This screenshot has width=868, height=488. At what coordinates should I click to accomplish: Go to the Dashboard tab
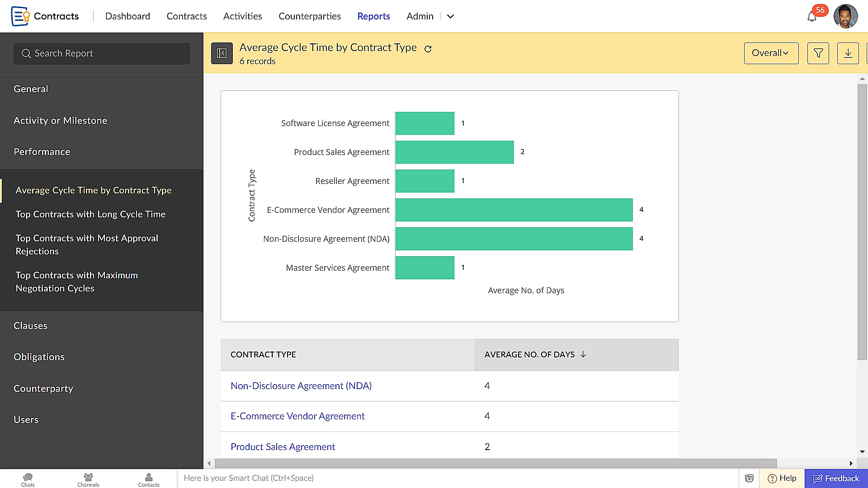[x=127, y=16]
